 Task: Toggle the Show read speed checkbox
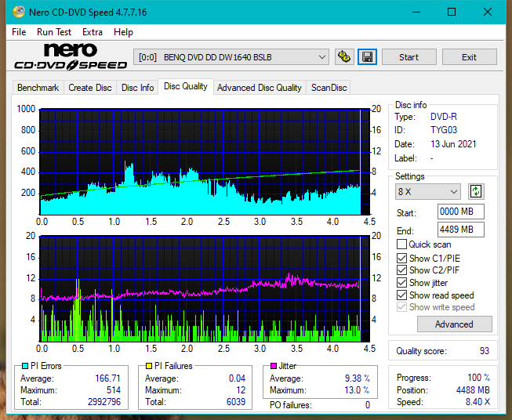coord(401,295)
